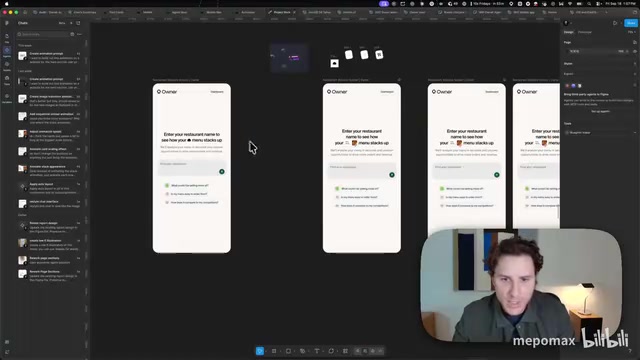Click the Owner logo in third frame
Image resolution: width=640 pixels, height=360 pixels.
(442, 92)
